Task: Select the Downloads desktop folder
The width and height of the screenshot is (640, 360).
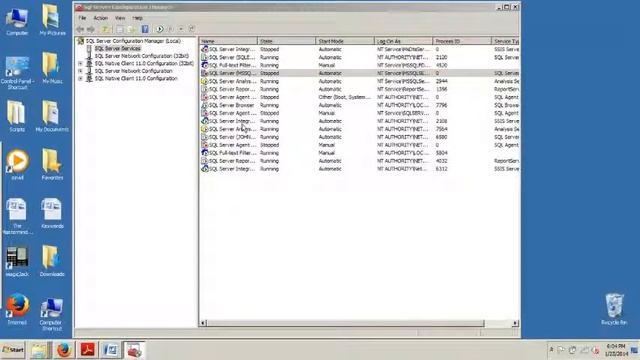Action: (x=52, y=261)
